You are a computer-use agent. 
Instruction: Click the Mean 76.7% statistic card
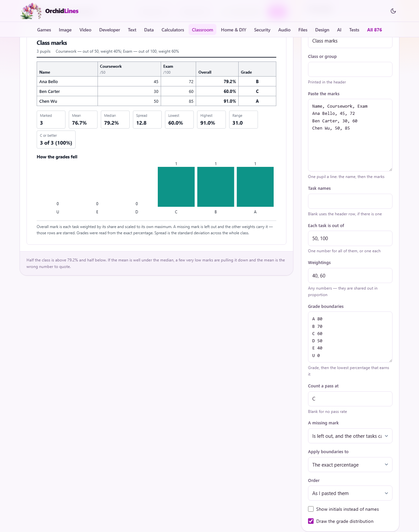tap(83, 119)
